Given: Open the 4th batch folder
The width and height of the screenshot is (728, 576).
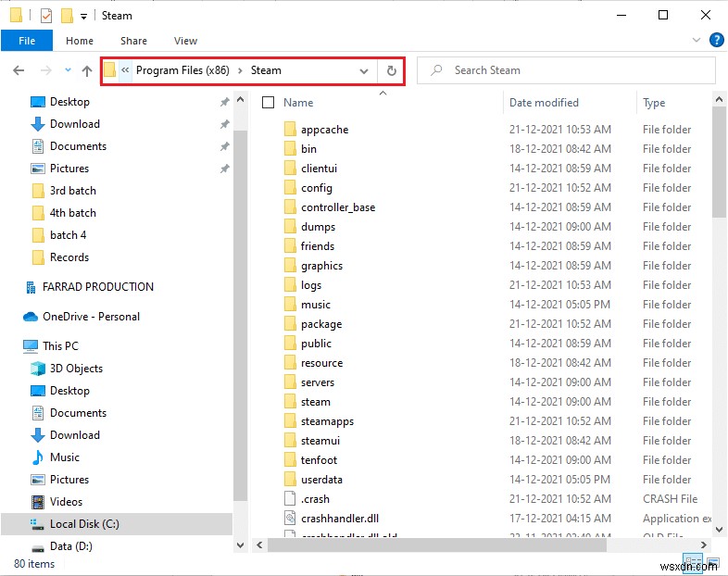Looking at the screenshot, I should [73, 213].
